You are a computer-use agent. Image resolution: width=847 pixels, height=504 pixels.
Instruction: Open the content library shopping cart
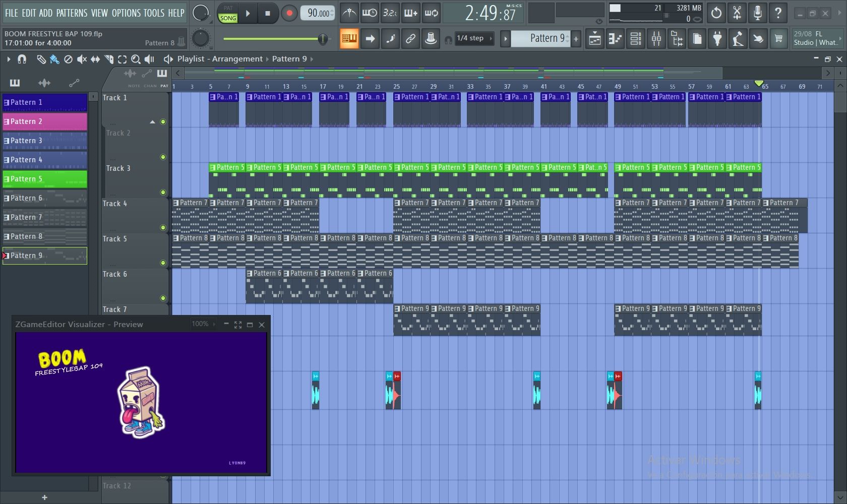click(x=778, y=38)
